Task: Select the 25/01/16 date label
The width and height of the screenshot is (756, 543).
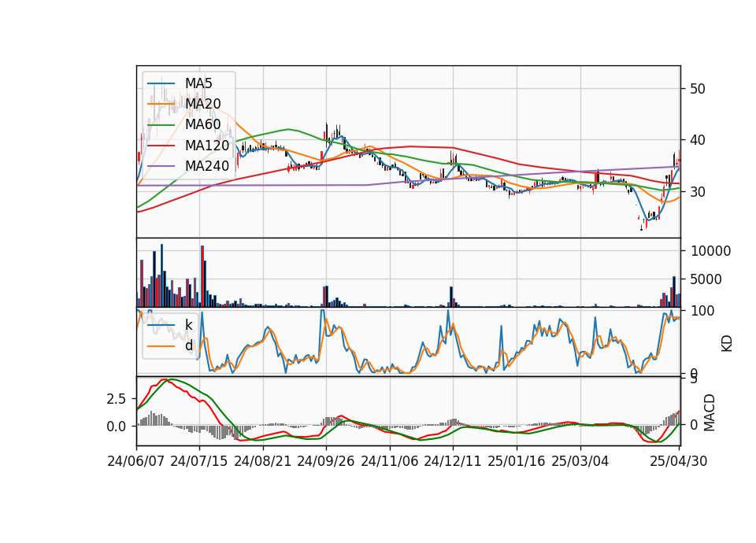Action: pos(517,461)
